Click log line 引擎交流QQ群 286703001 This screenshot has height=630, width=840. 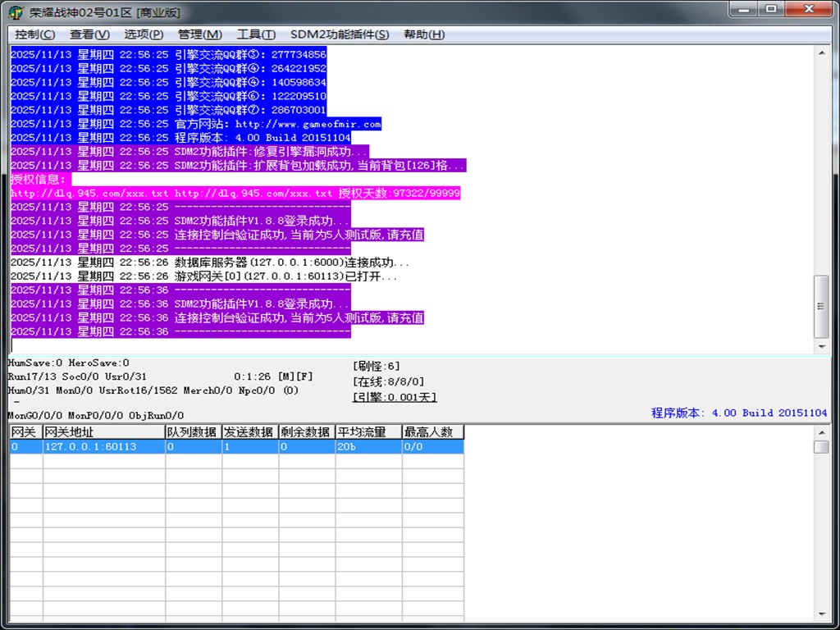coord(168,110)
